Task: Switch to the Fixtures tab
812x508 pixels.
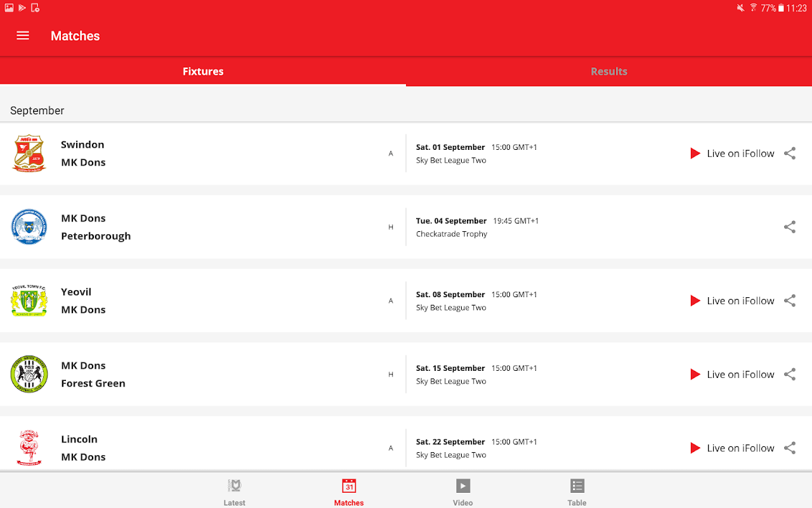Action: 203,71
